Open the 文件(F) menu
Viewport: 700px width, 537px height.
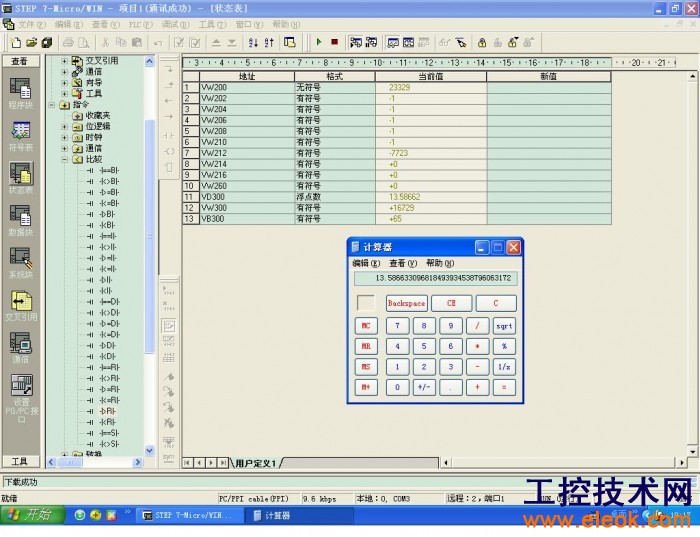[x=32, y=24]
